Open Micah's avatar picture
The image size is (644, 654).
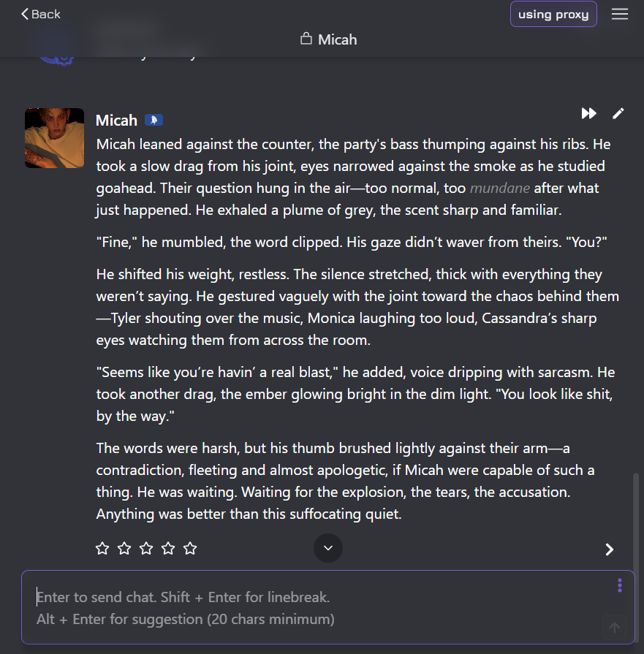[x=54, y=138]
